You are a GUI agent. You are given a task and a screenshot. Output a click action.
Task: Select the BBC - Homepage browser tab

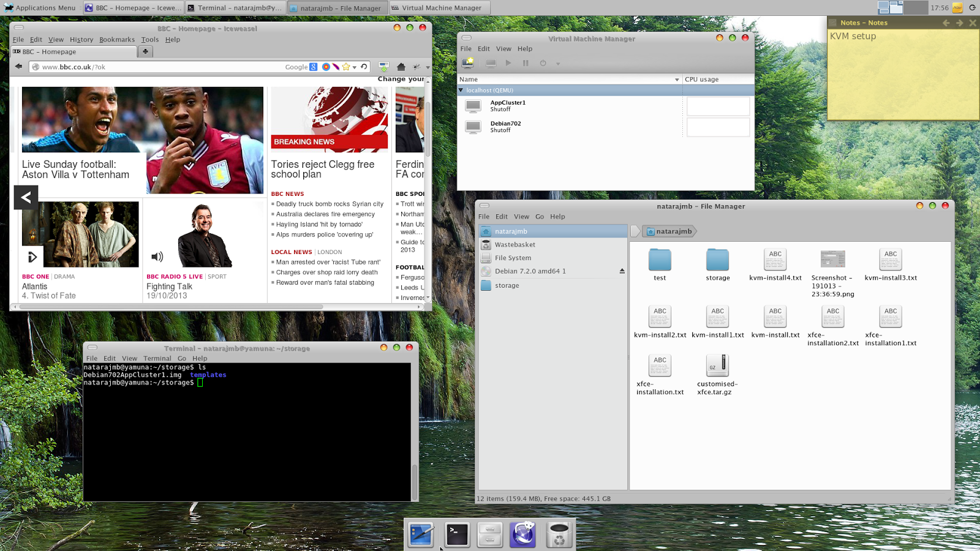74,52
